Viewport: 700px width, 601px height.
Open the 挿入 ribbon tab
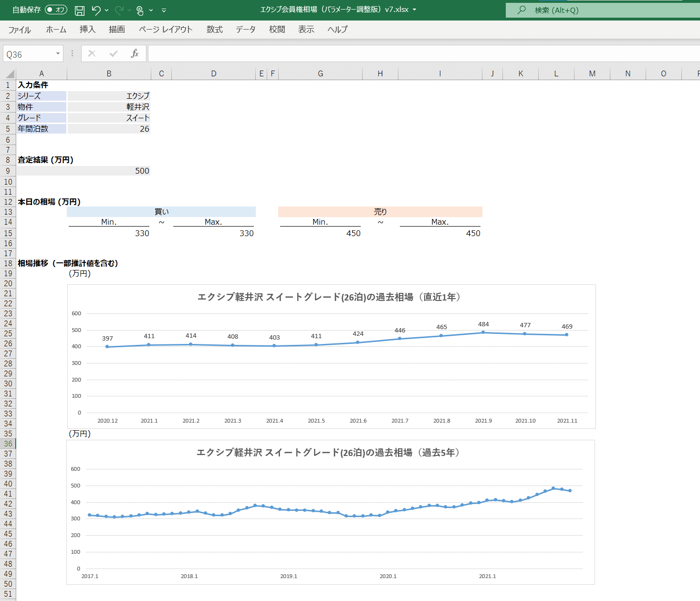coord(87,30)
